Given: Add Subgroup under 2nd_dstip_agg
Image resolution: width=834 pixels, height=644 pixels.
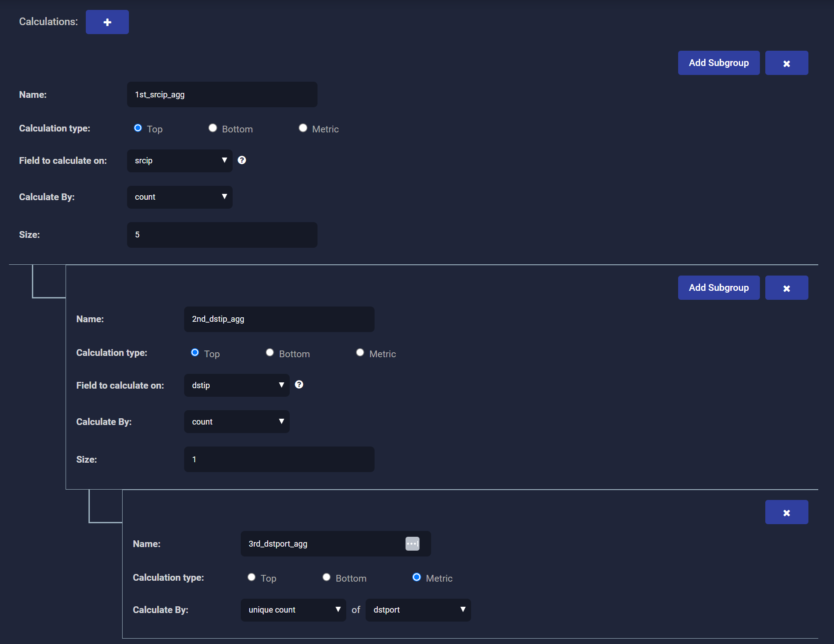Looking at the screenshot, I should 719,288.
